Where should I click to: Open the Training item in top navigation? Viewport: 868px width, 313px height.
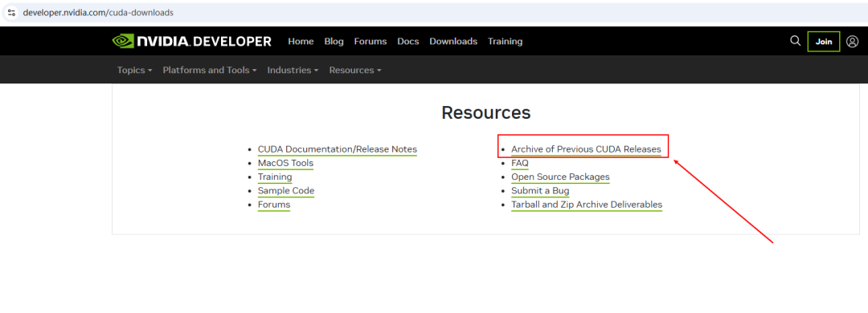tap(505, 42)
